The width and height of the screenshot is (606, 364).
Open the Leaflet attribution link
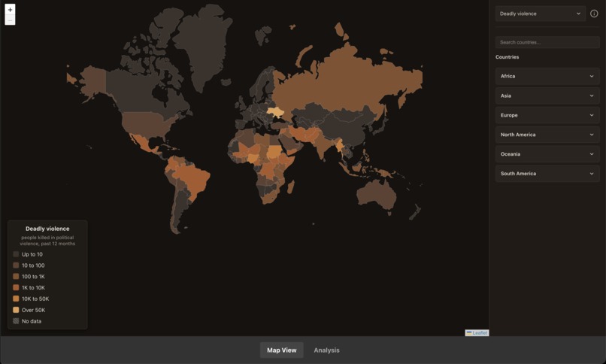click(x=480, y=332)
